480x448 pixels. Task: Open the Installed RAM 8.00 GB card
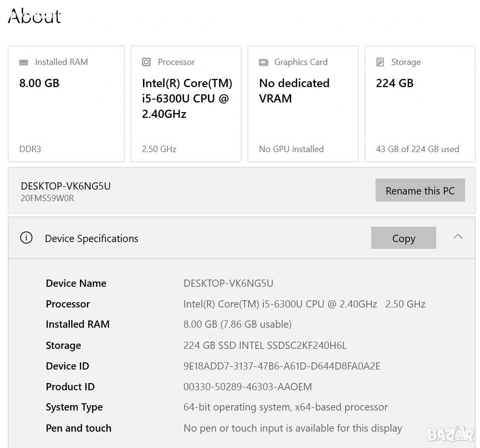click(x=66, y=104)
